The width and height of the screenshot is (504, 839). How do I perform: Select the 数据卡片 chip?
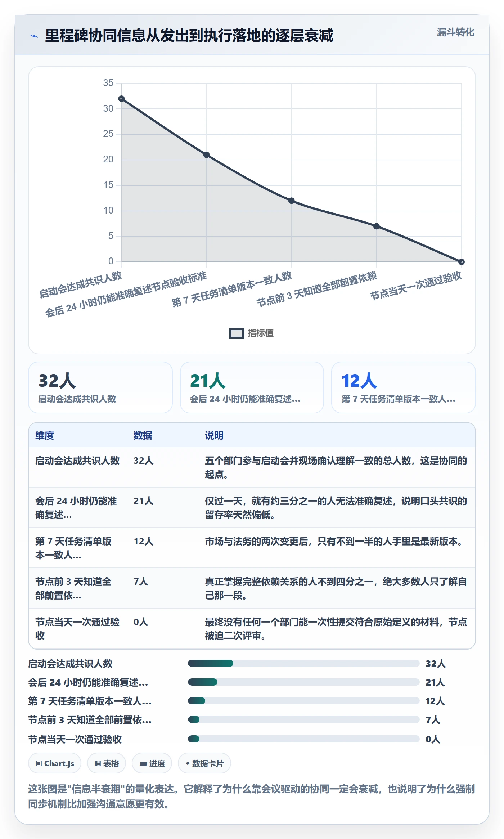coord(204,763)
